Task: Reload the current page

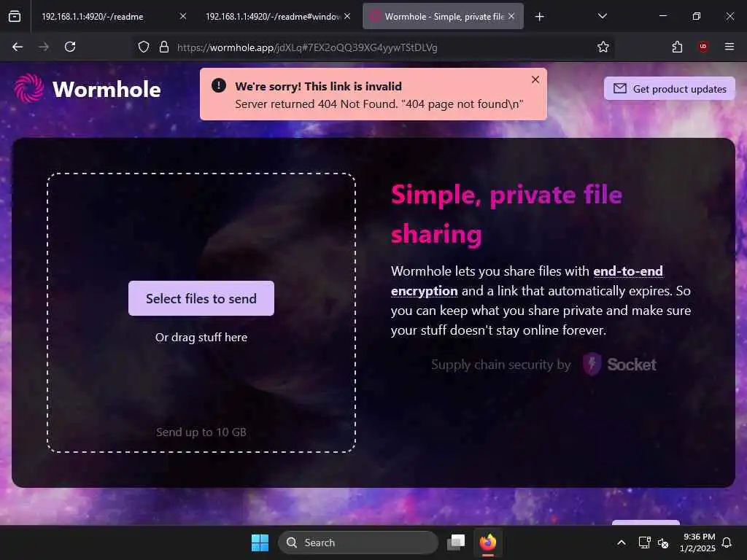Action: click(x=70, y=47)
